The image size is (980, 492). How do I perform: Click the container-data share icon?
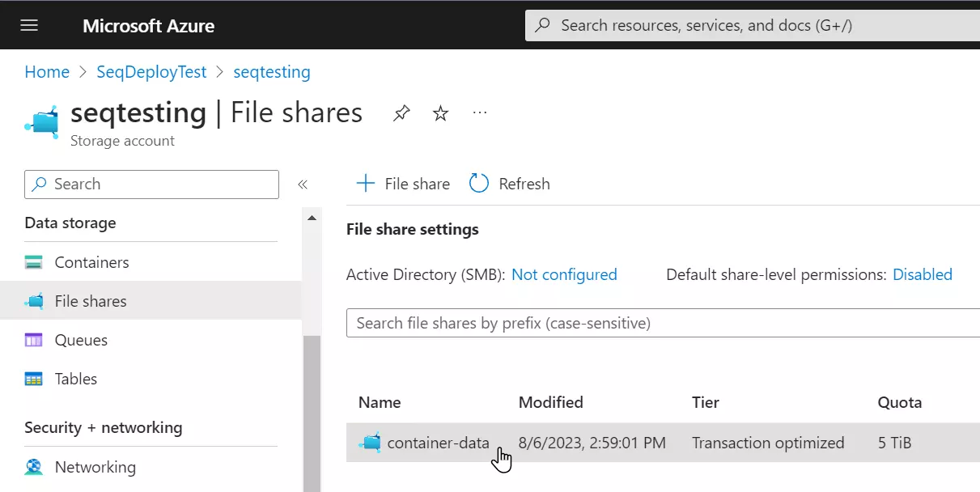[370, 443]
